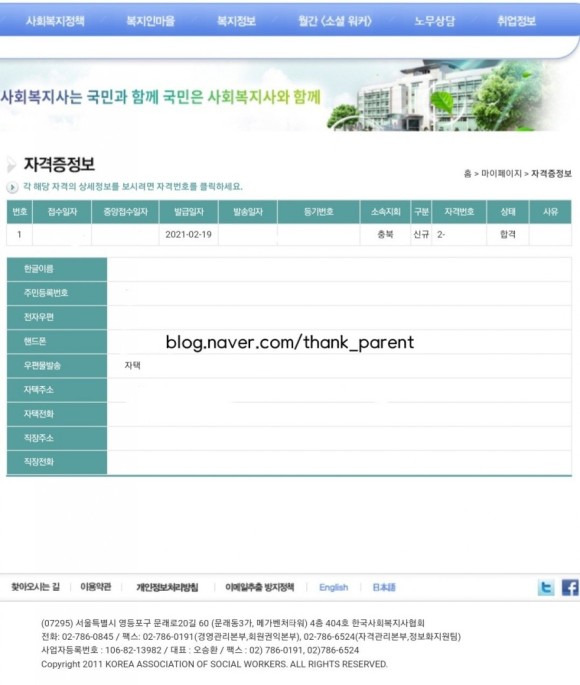This screenshot has width=580, height=685.
Task: Click the footer address line starting (07295)
Action: click(x=233, y=623)
